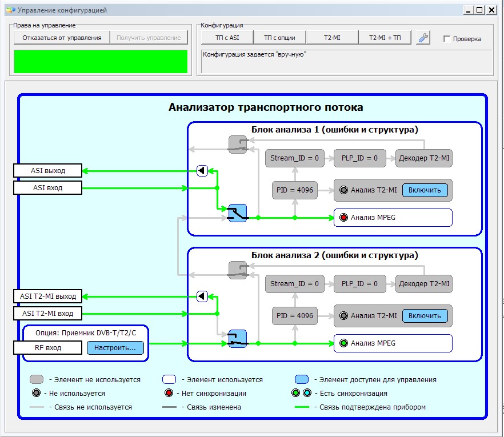The image size is (504, 437).
Task: Click PLP_ID = 0 in Block 1
Action: pos(359,158)
